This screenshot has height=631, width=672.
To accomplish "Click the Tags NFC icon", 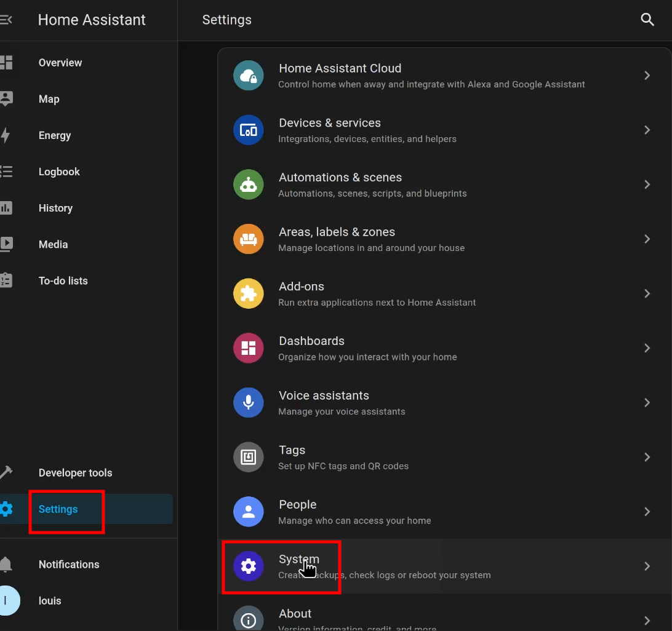I will pyautogui.click(x=248, y=457).
